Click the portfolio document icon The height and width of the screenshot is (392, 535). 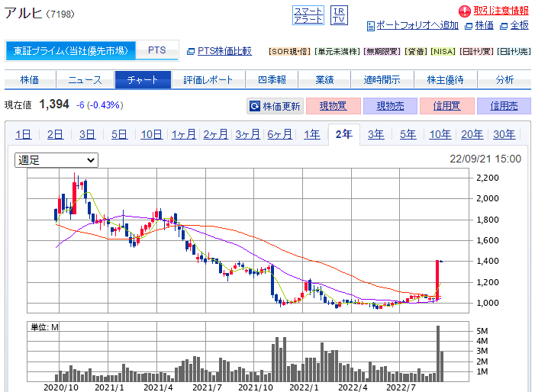[371, 26]
